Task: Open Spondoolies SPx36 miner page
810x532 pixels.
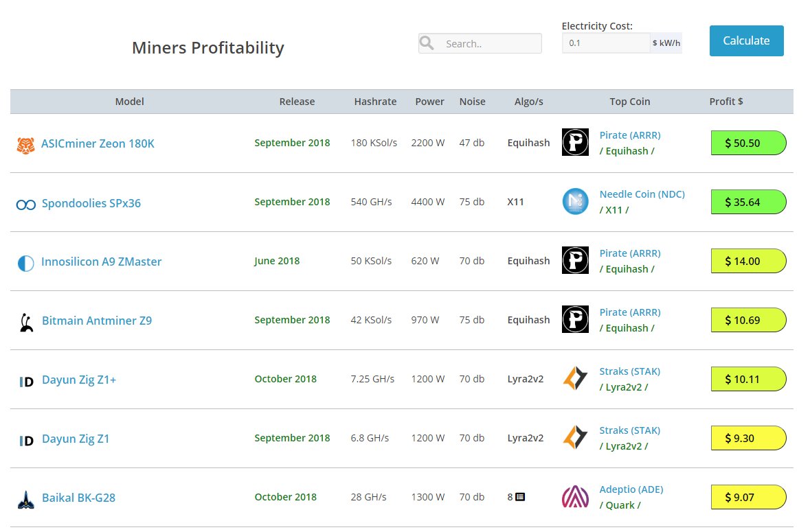Action: (x=91, y=203)
